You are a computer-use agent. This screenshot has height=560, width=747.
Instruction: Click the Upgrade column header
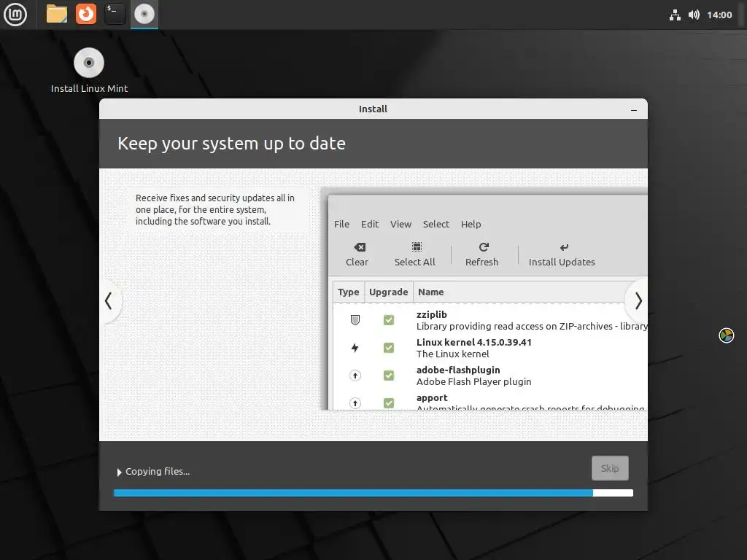click(389, 292)
